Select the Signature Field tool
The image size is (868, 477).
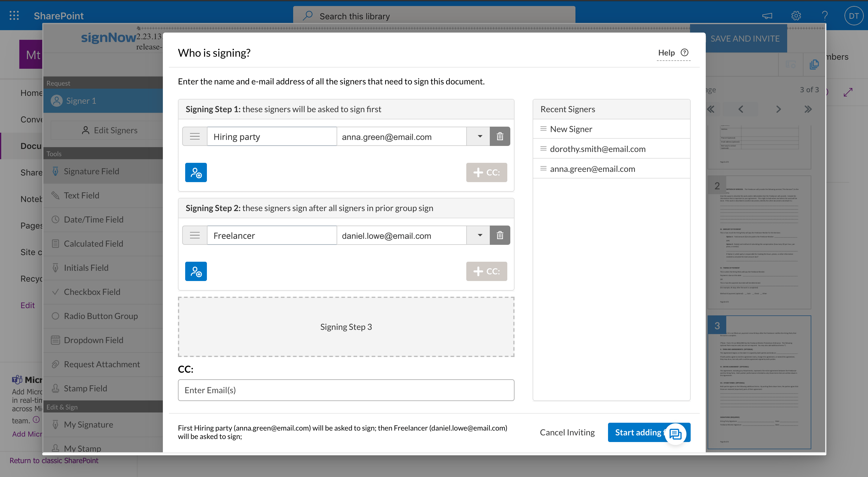tap(91, 171)
